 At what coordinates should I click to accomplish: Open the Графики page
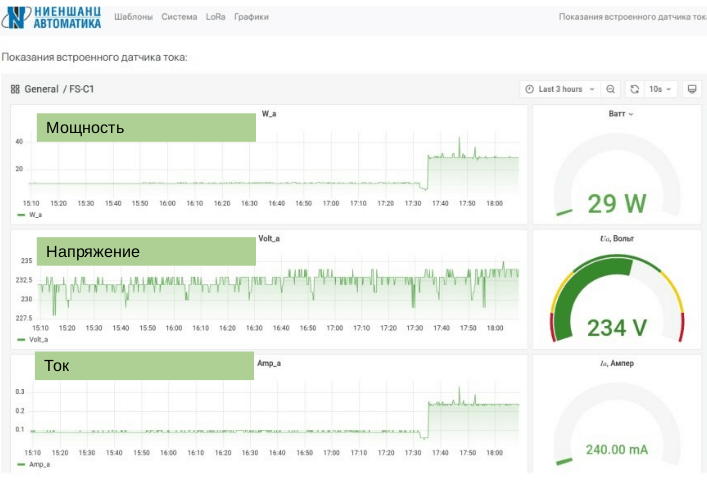tap(251, 17)
